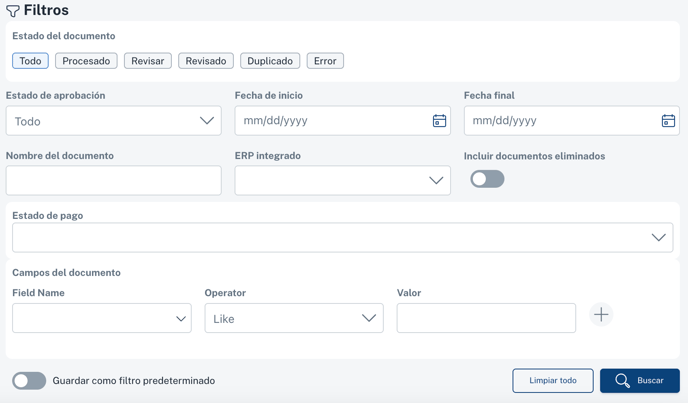The height and width of the screenshot is (403, 688).
Task: Click into the Valor input field
Action: [486, 318]
